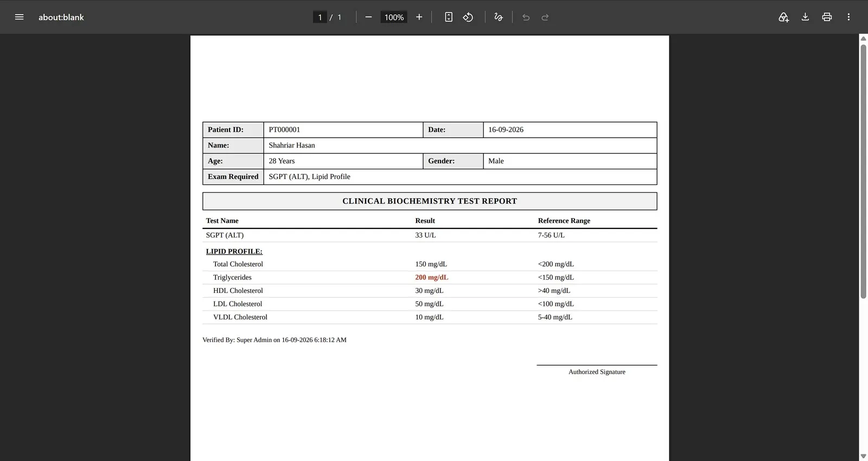
Task: Print the test report
Action: coord(827,17)
